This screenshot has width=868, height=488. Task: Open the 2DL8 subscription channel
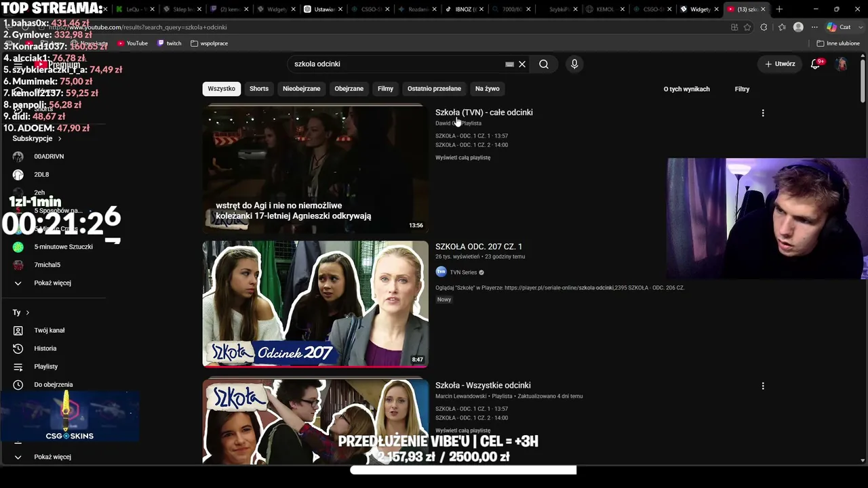[x=41, y=175]
